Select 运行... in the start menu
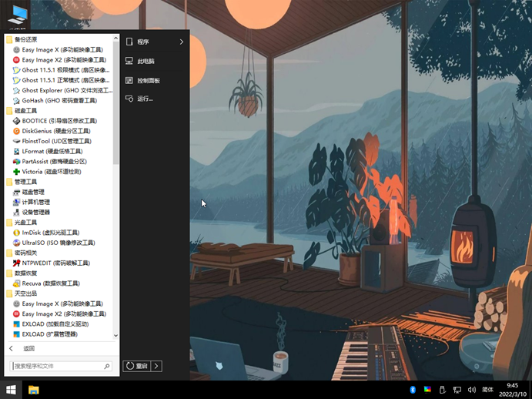Viewport: 532px width, 399px height. tap(145, 99)
